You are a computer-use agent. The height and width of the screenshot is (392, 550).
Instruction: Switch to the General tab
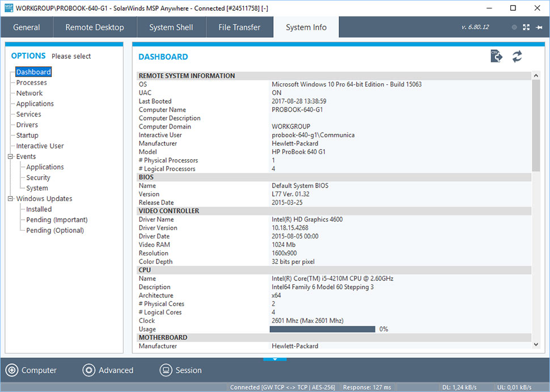(26, 27)
